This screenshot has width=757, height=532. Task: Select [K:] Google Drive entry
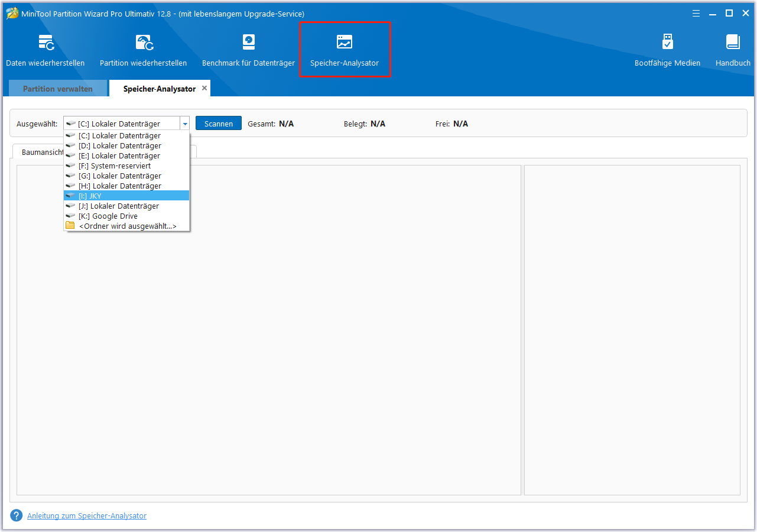click(x=126, y=216)
